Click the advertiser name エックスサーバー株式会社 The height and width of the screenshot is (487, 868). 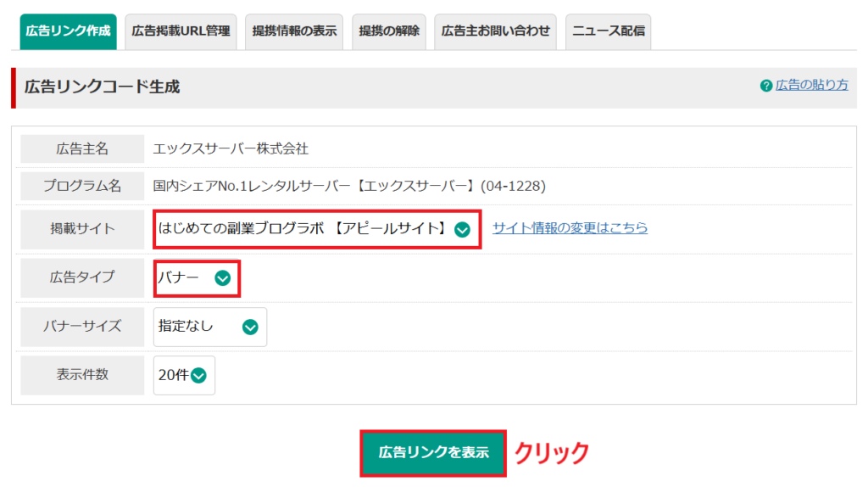[231, 149]
